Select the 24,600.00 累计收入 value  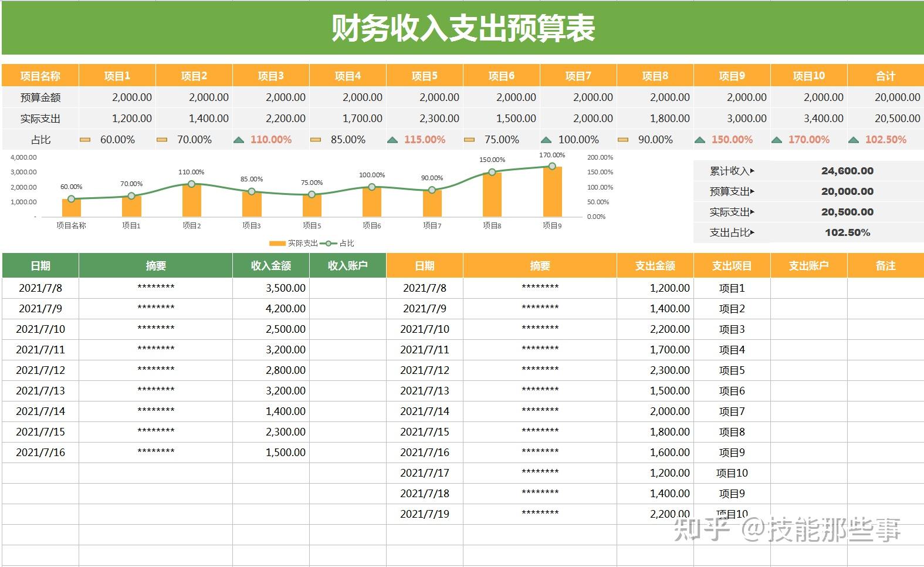(847, 171)
